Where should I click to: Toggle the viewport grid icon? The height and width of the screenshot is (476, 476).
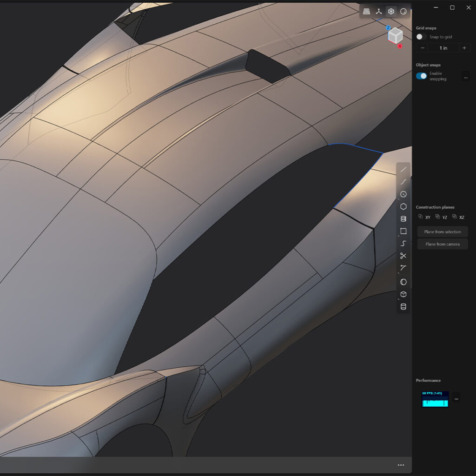[366, 12]
